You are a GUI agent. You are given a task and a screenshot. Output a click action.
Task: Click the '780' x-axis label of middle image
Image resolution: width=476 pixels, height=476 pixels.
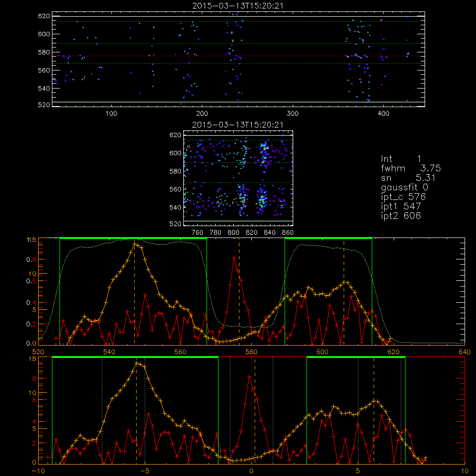(x=216, y=233)
